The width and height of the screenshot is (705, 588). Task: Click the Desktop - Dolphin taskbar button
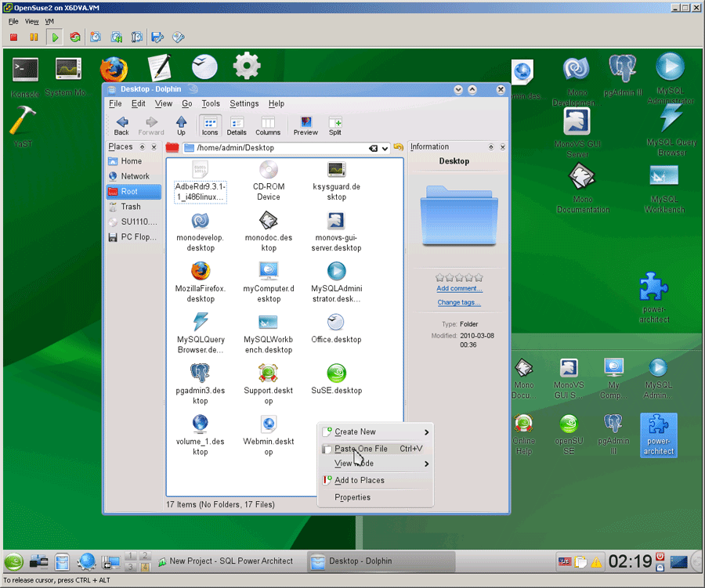click(381, 561)
